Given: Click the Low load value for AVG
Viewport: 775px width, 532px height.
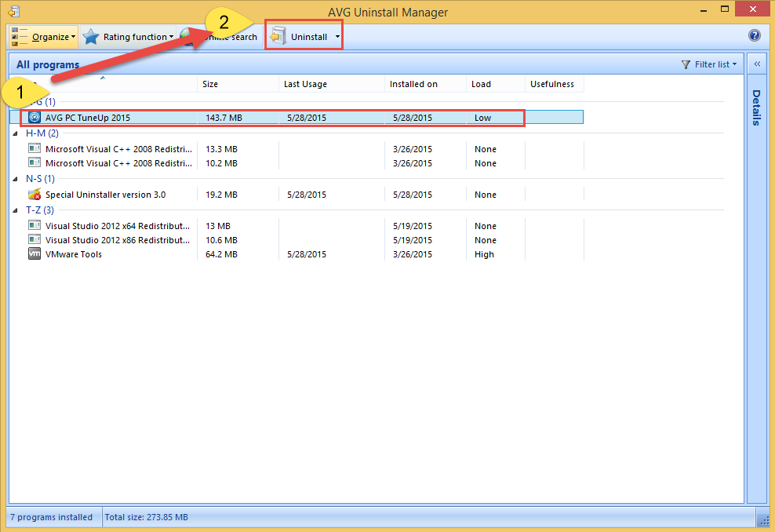Looking at the screenshot, I should [482, 118].
